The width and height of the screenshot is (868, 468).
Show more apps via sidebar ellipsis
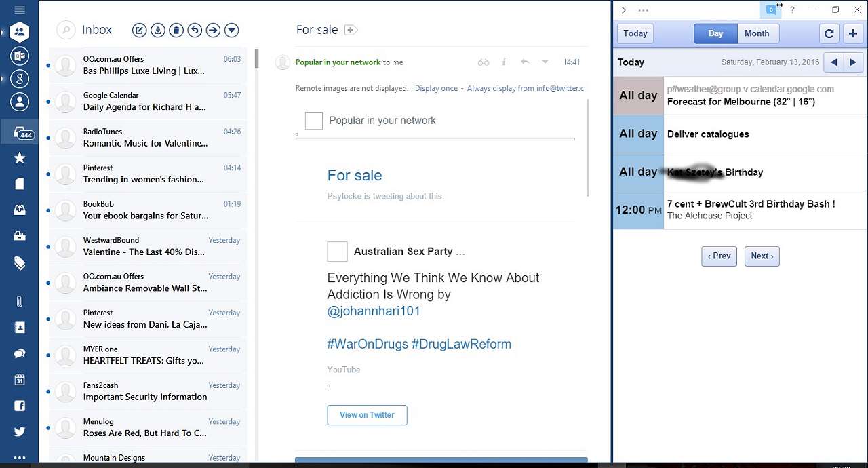click(x=20, y=458)
